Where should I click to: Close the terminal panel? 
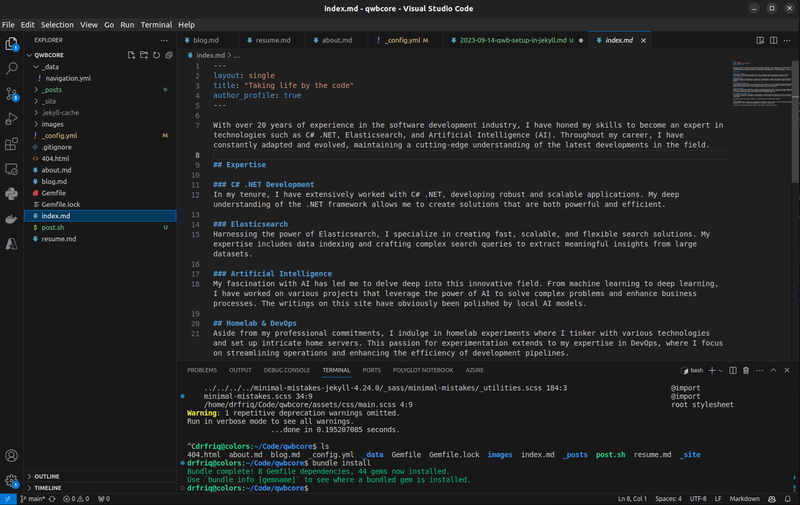[787, 370]
